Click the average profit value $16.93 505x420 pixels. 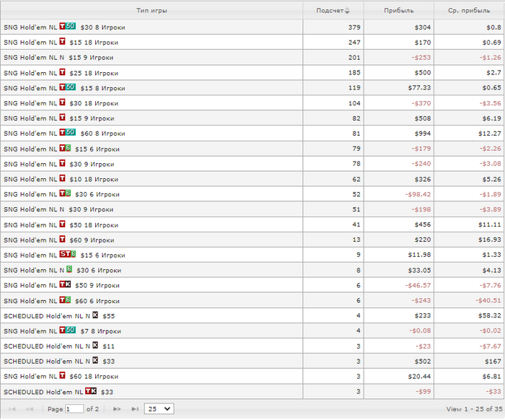pyautogui.click(x=490, y=240)
